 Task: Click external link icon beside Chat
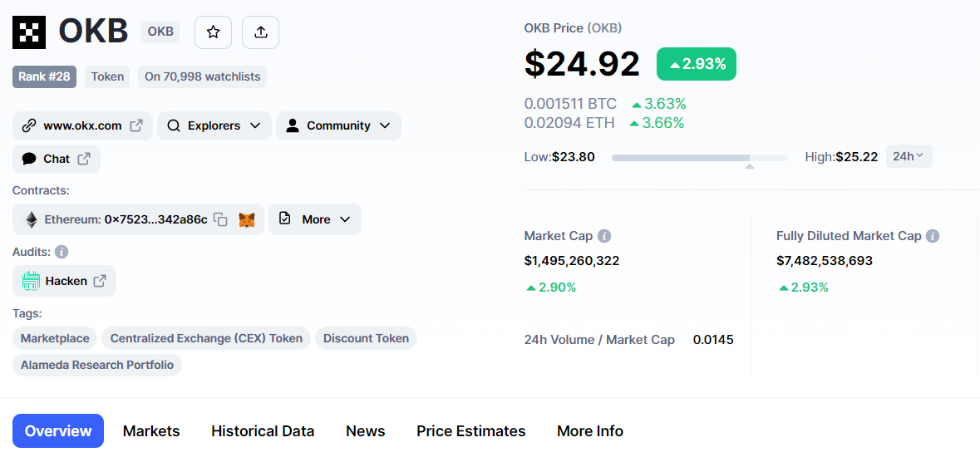tap(84, 159)
